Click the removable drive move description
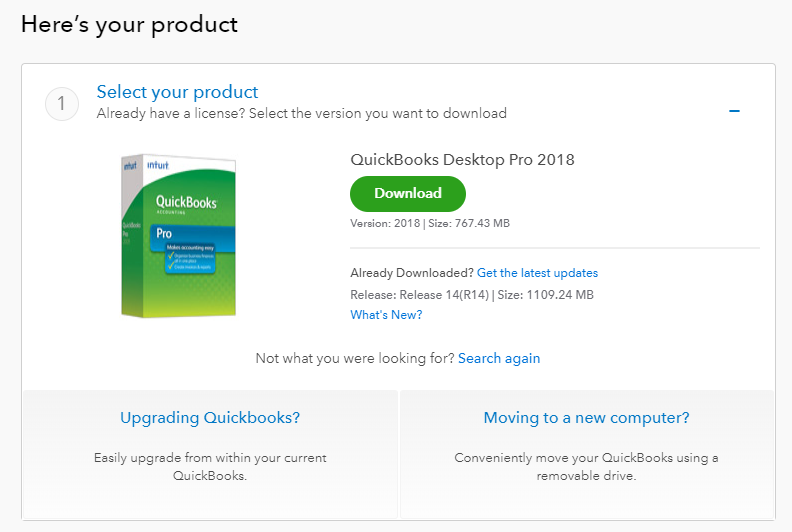This screenshot has height=532, width=792. 586,467
